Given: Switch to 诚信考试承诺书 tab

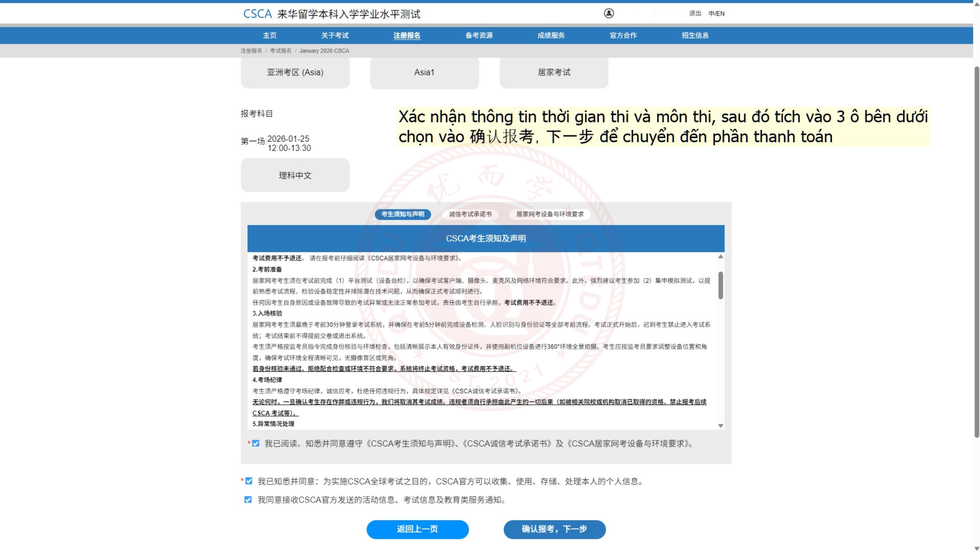Looking at the screenshot, I should (x=470, y=214).
